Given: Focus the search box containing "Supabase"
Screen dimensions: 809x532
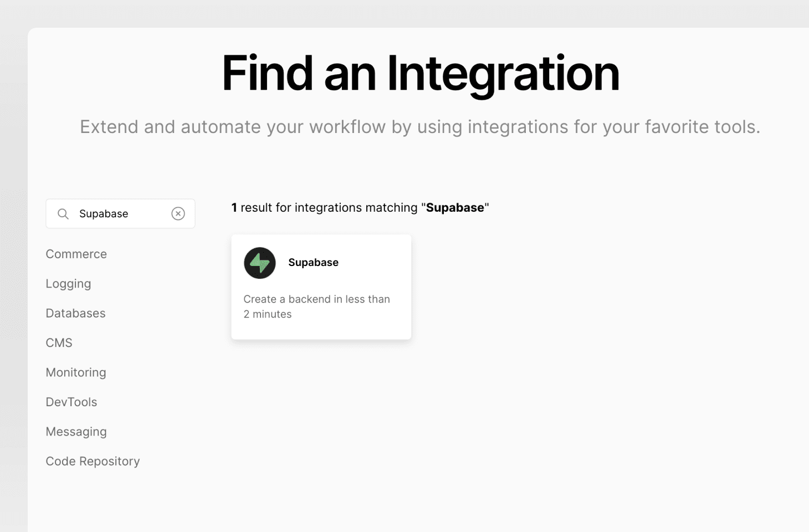Looking at the screenshot, I should tap(119, 214).
